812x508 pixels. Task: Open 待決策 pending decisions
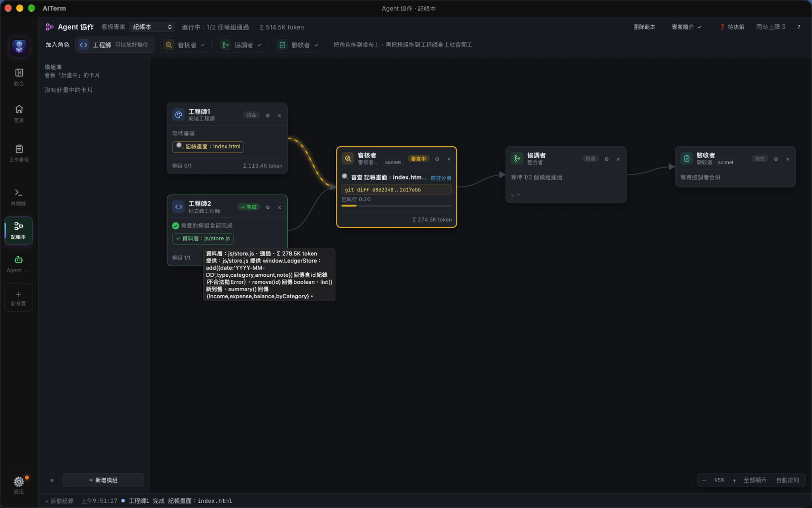click(x=732, y=27)
